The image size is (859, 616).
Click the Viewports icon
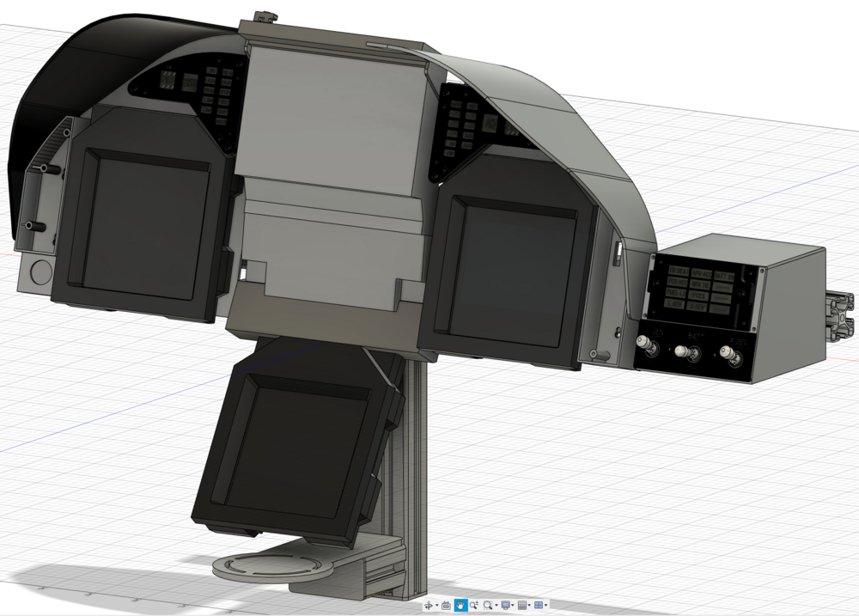point(539,605)
